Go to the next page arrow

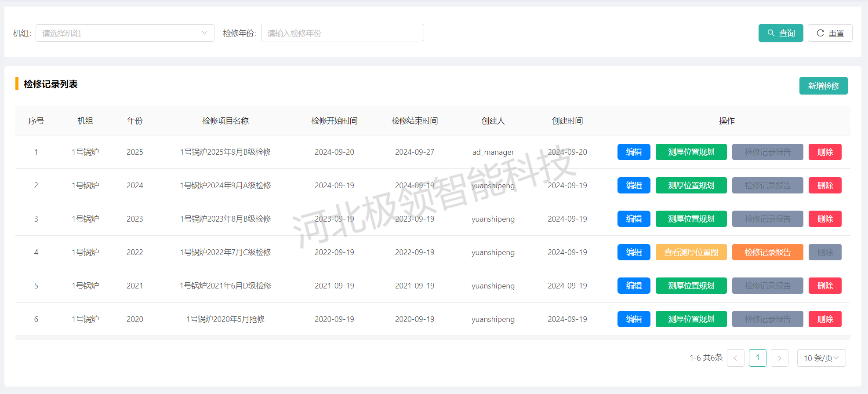tap(779, 358)
